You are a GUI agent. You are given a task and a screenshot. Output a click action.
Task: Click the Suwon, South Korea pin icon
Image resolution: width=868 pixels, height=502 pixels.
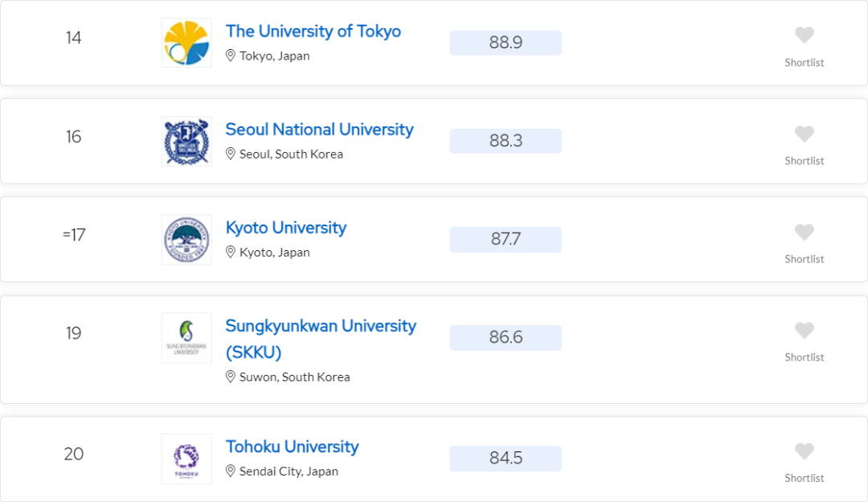tap(231, 376)
